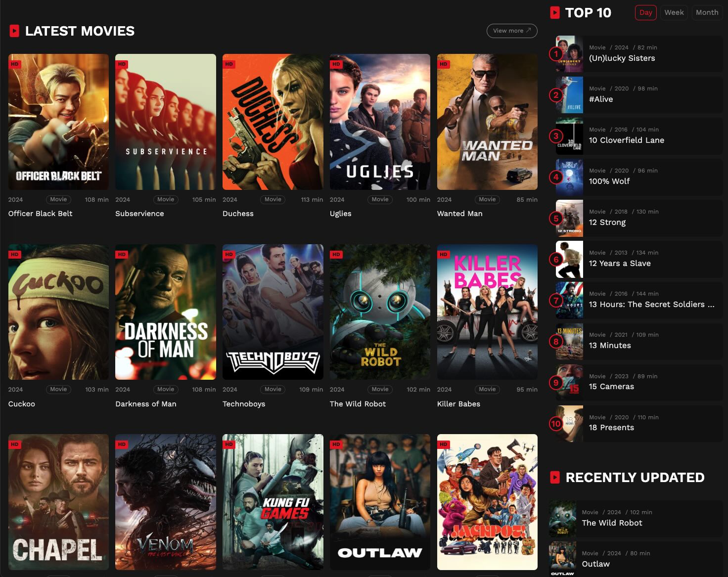Click the red play icon beside RECENTLY UPDATED

[x=555, y=478]
